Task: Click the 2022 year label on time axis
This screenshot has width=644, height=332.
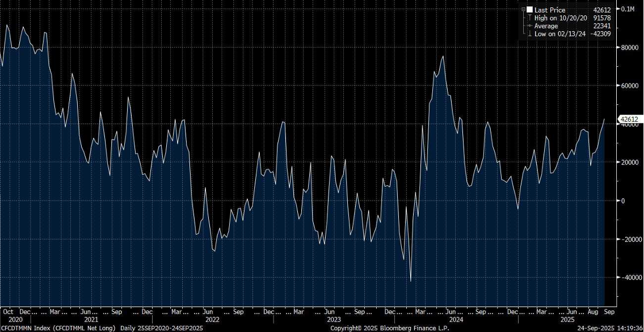Action: tap(212, 320)
